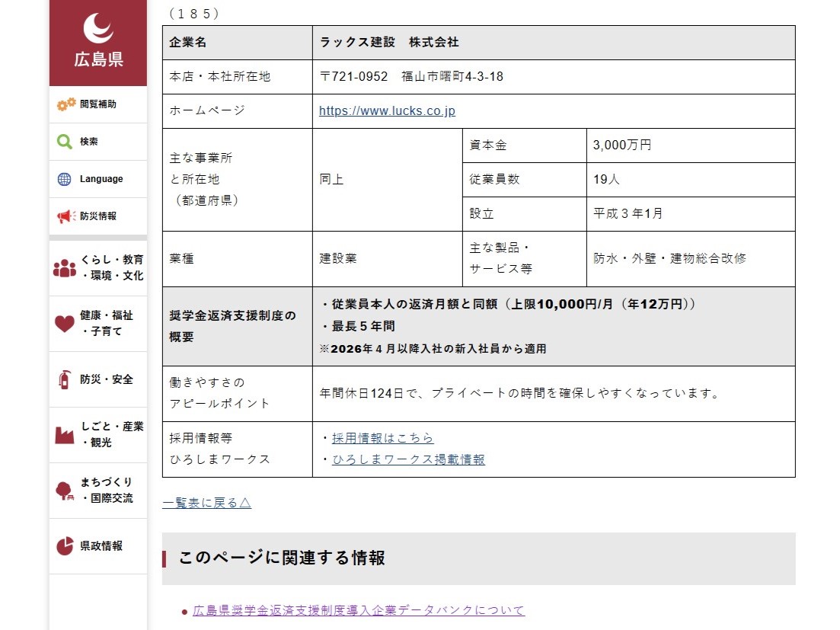This screenshot has width=840, height=630.
Task: Click the employee count 19人
Action: (x=606, y=180)
